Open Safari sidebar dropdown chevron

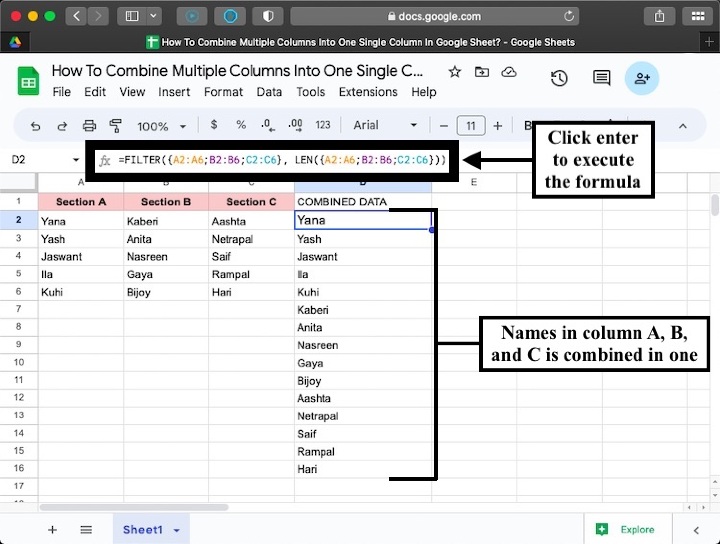pyautogui.click(x=153, y=17)
